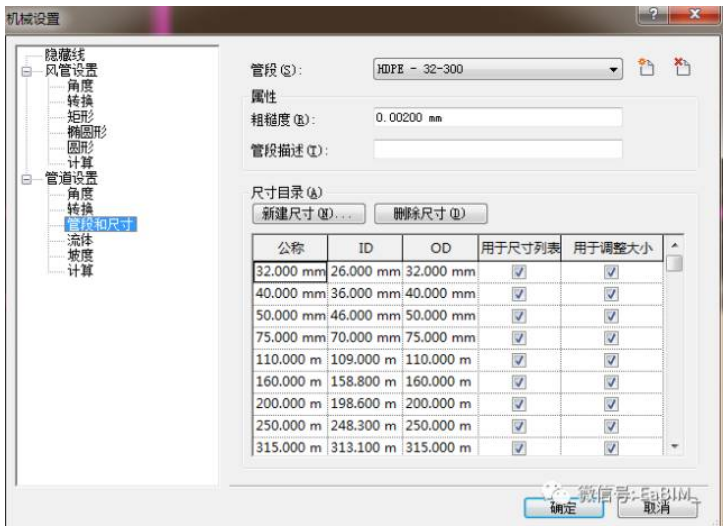Select 流体 tree item

80,240
